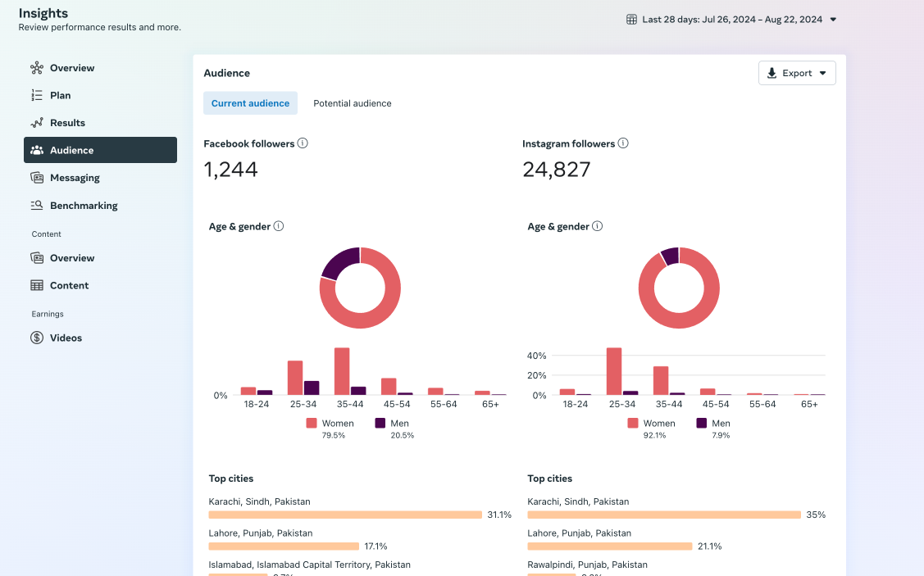Open the Videos earnings icon
The image size is (924, 576).
[x=36, y=337]
